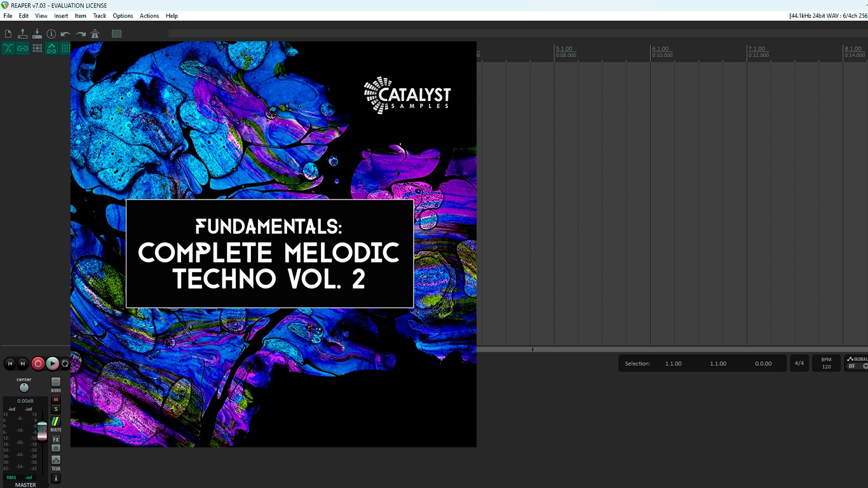Open the View menu
The height and width of the screenshot is (488, 868).
click(x=41, y=16)
